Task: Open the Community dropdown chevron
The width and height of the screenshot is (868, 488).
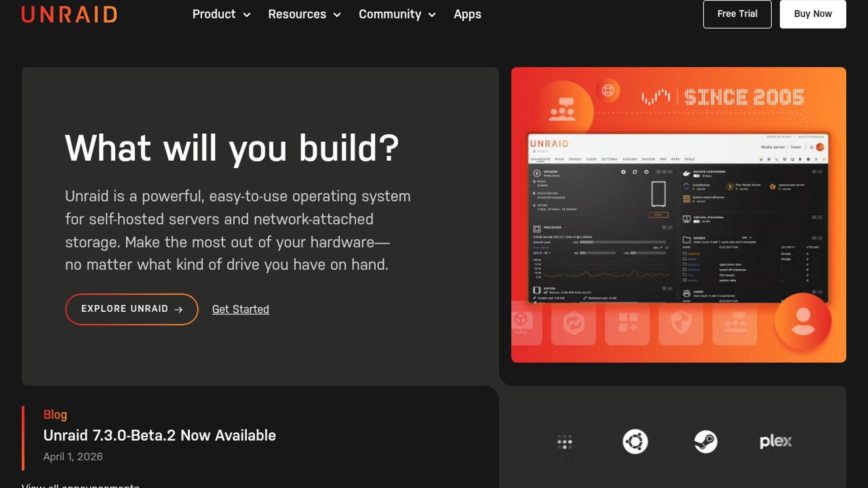Action: click(x=432, y=15)
